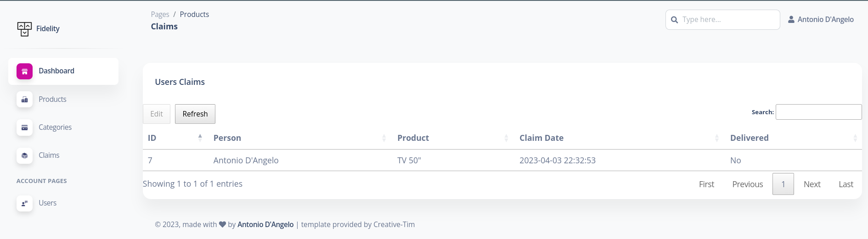Click the Refresh button
Screen dimensions: 868x239
195,114
